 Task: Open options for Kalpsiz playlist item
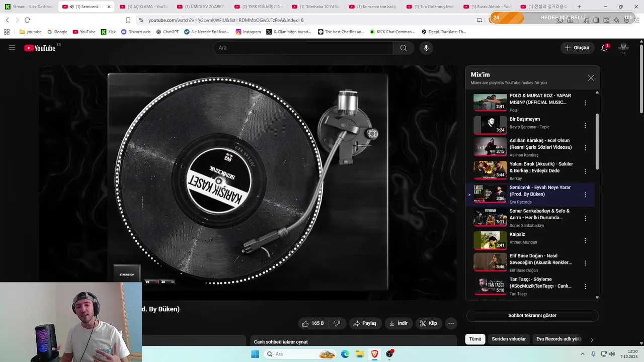pos(585,241)
